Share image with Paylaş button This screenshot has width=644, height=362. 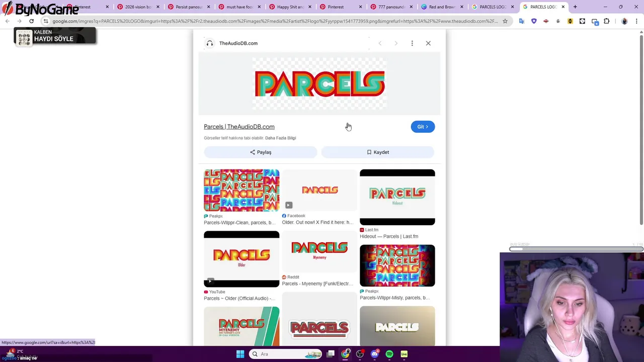pyautogui.click(x=261, y=152)
